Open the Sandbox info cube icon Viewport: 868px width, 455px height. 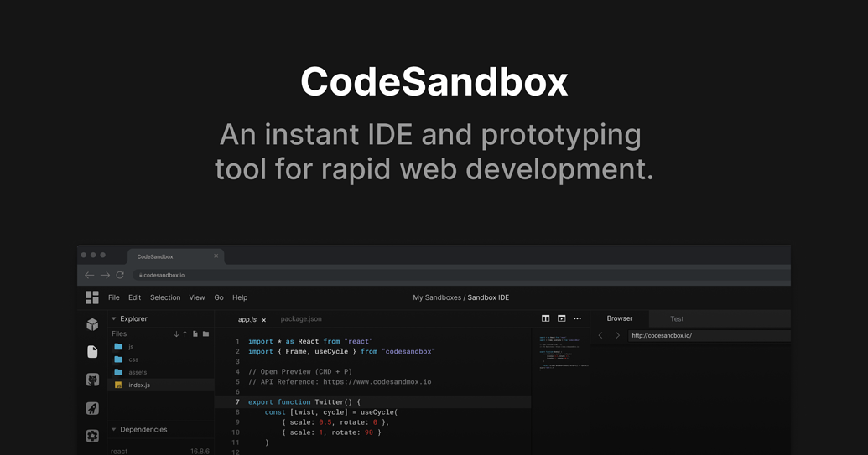click(x=92, y=324)
